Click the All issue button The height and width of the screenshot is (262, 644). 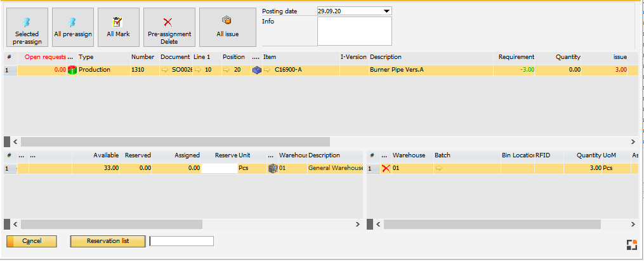click(x=227, y=27)
